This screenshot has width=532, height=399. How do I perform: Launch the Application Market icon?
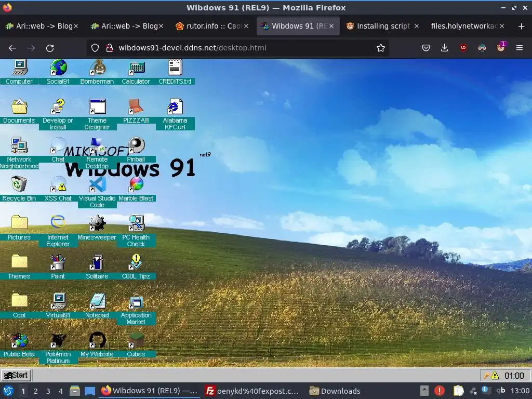pyautogui.click(x=137, y=301)
